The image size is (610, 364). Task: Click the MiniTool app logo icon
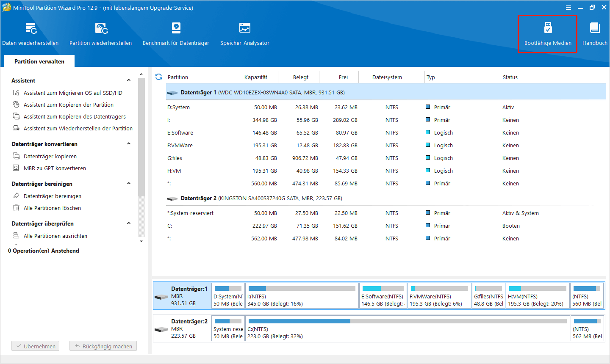coord(7,8)
